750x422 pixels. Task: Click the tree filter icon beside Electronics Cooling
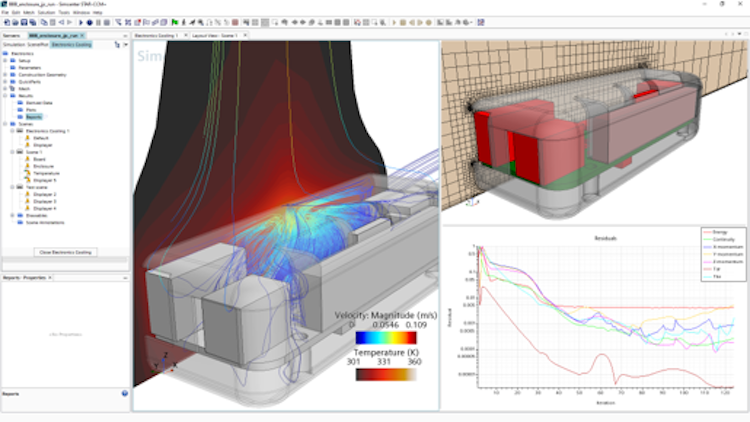tap(117, 44)
